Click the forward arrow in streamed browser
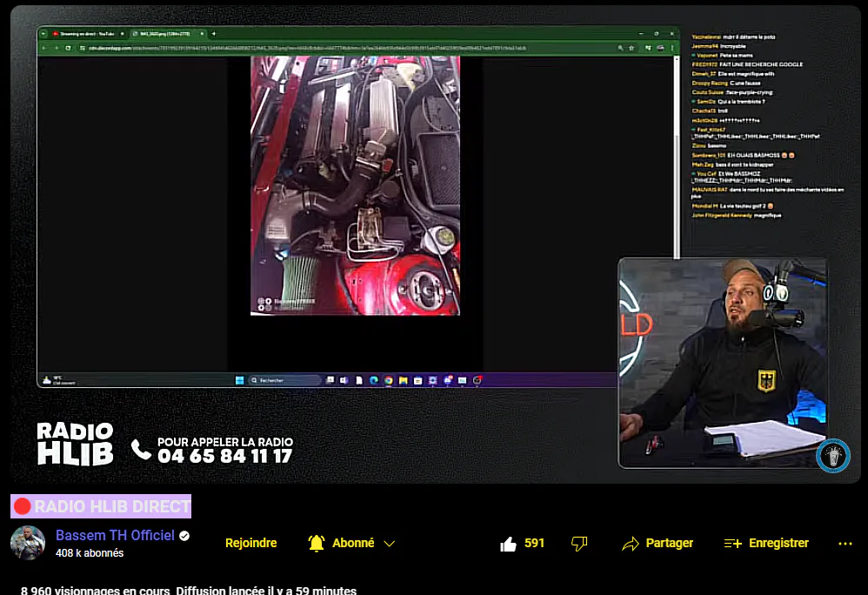The height and width of the screenshot is (595, 868). (x=56, y=48)
